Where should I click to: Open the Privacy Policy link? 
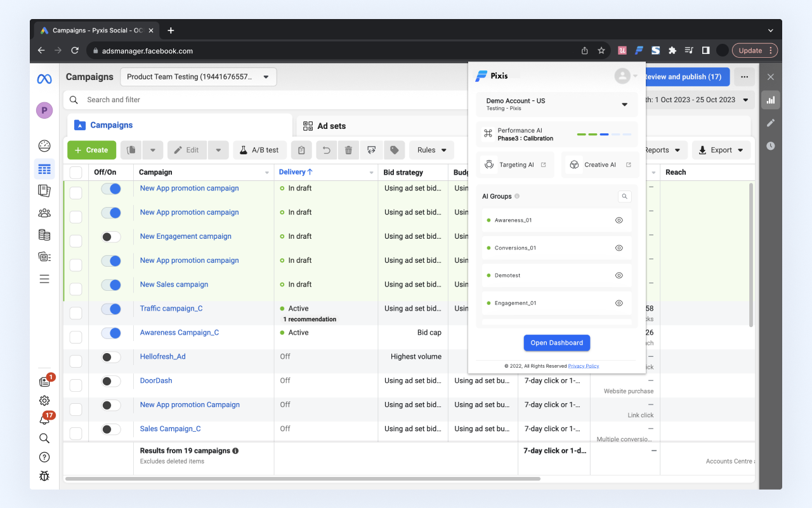tap(583, 366)
